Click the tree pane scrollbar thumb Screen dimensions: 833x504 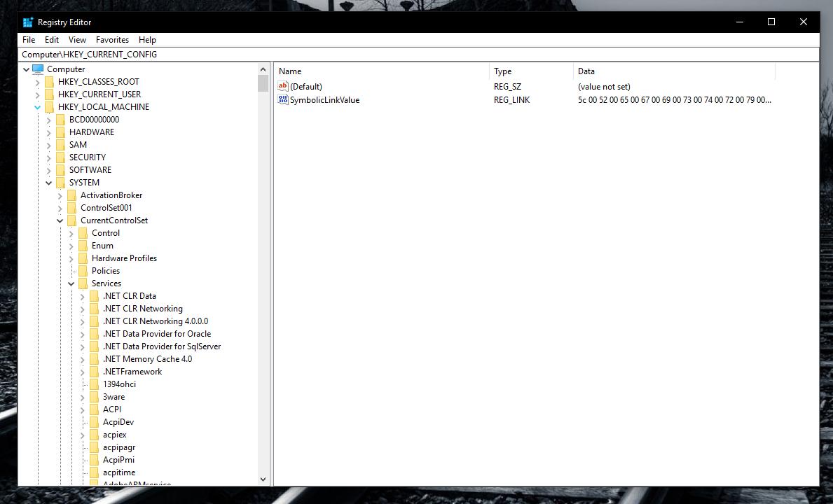pyautogui.click(x=263, y=83)
